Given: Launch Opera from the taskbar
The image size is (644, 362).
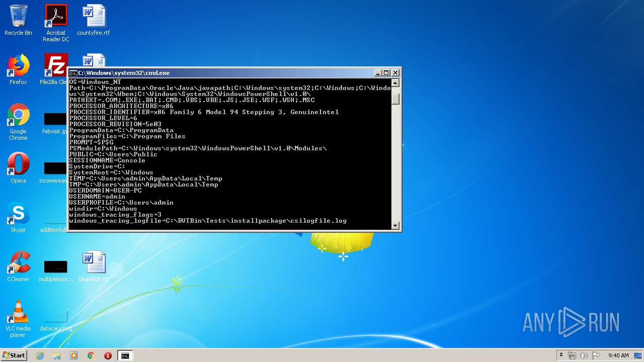Looking at the screenshot, I should (x=108, y=355).
